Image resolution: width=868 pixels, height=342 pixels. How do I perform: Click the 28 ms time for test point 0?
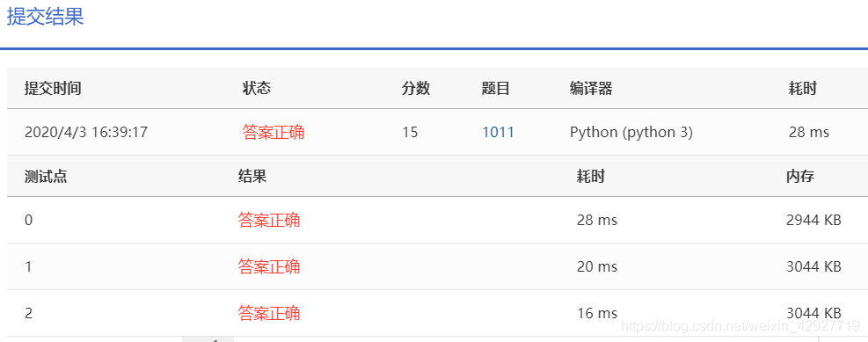[x=597, y=221]
